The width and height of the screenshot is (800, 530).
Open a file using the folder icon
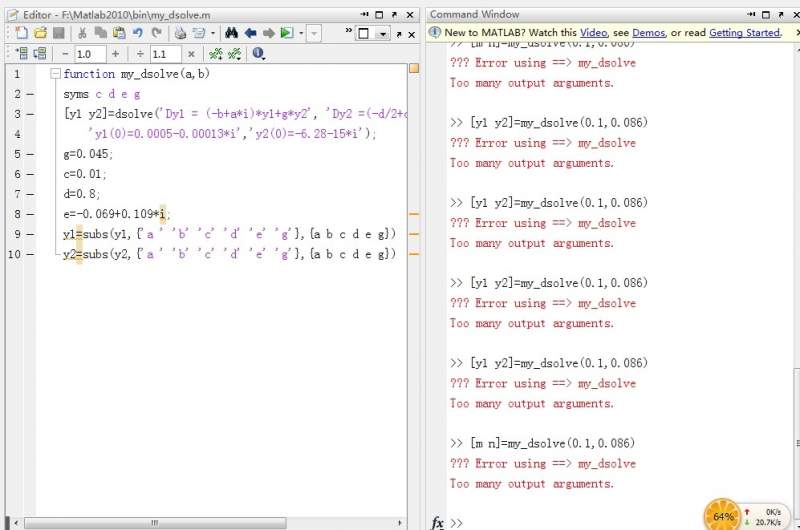40,33
